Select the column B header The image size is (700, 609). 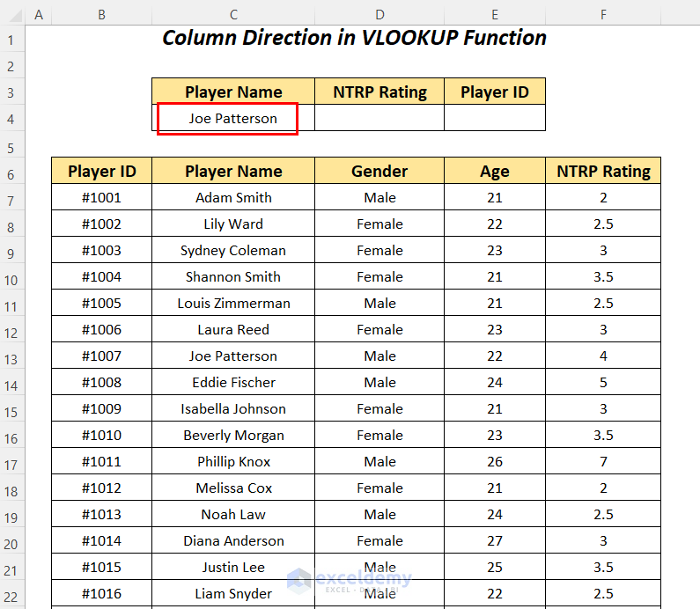tap(102, 15)
